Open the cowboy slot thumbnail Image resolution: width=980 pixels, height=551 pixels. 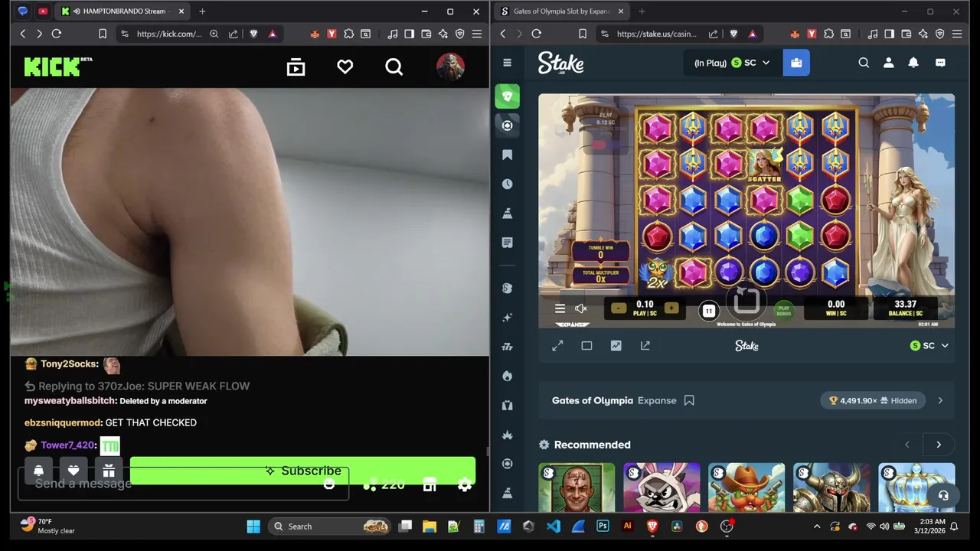[x=746, y=487]
